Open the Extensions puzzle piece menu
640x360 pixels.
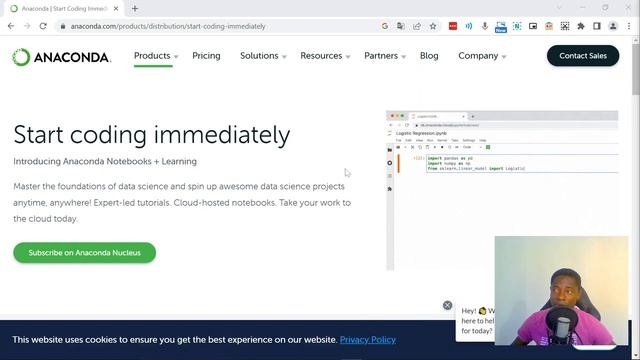point(580,26)
